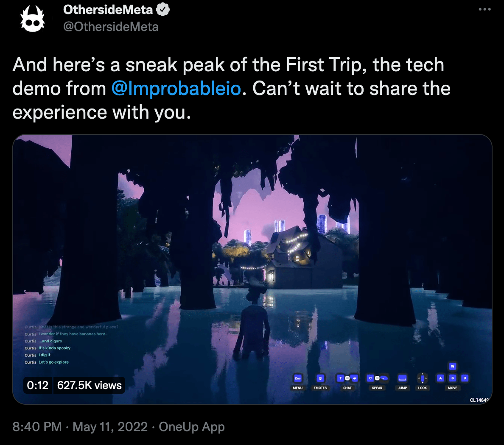Click the S move key icon

click(452, 378)
